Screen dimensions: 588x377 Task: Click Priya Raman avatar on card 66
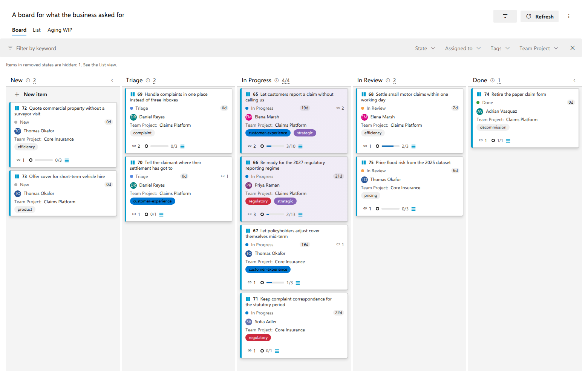click(249, 185)
